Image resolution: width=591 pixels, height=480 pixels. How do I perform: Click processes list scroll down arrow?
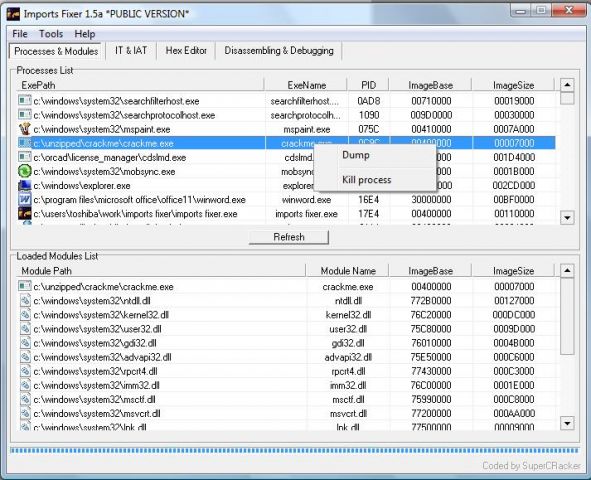[x=567, y=218]
